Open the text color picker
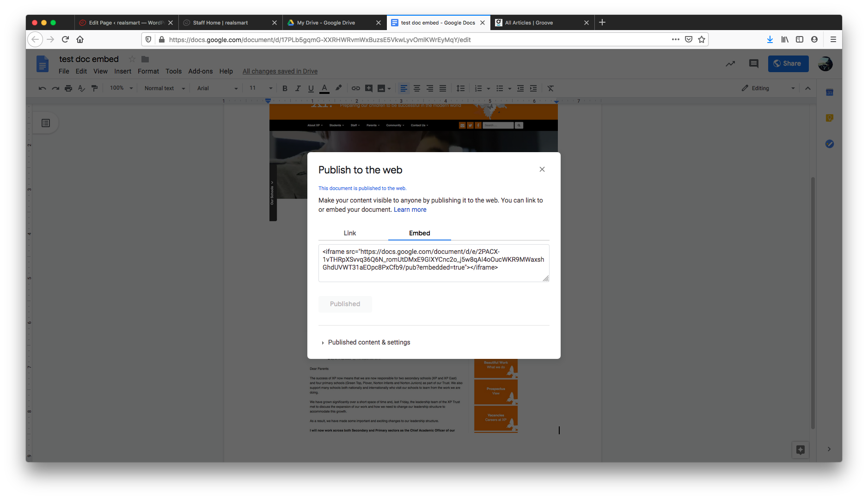Viewport: 868px width, 499px height. coord(324,88)
